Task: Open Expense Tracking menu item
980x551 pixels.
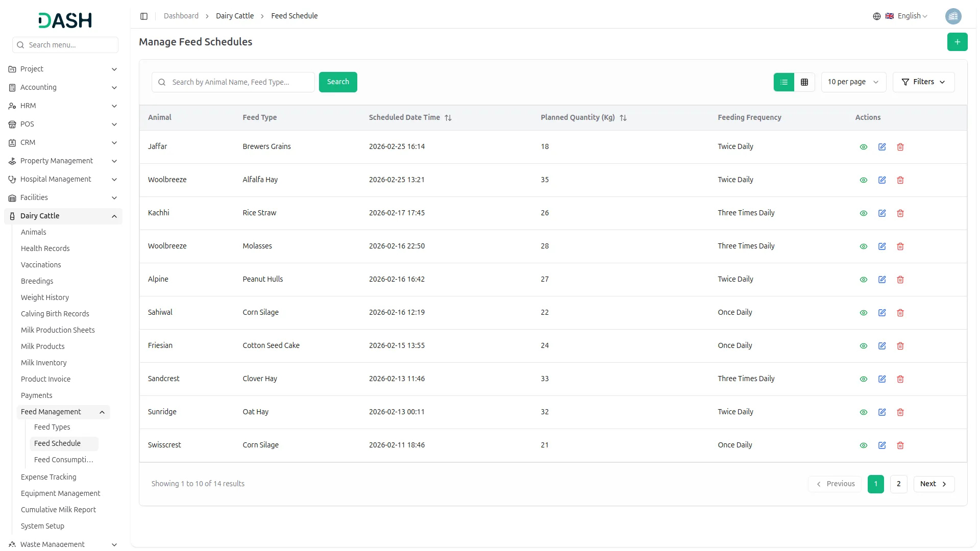Action: 48,478
